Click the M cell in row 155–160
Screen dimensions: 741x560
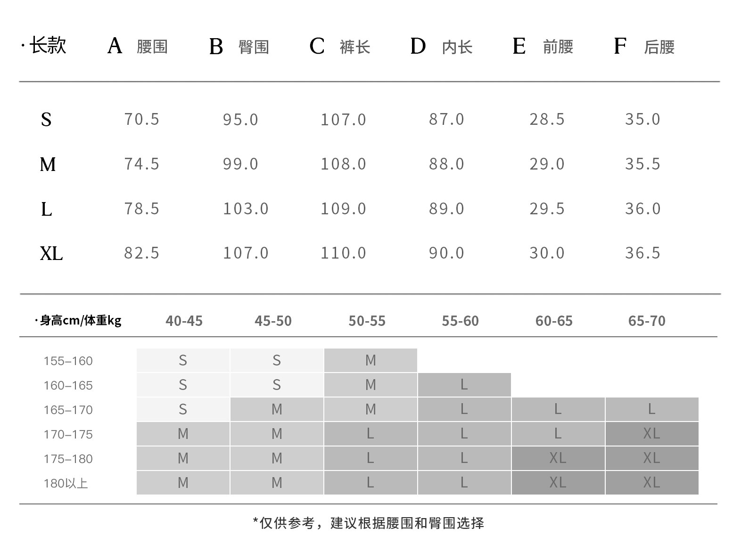tap(370, 360)
